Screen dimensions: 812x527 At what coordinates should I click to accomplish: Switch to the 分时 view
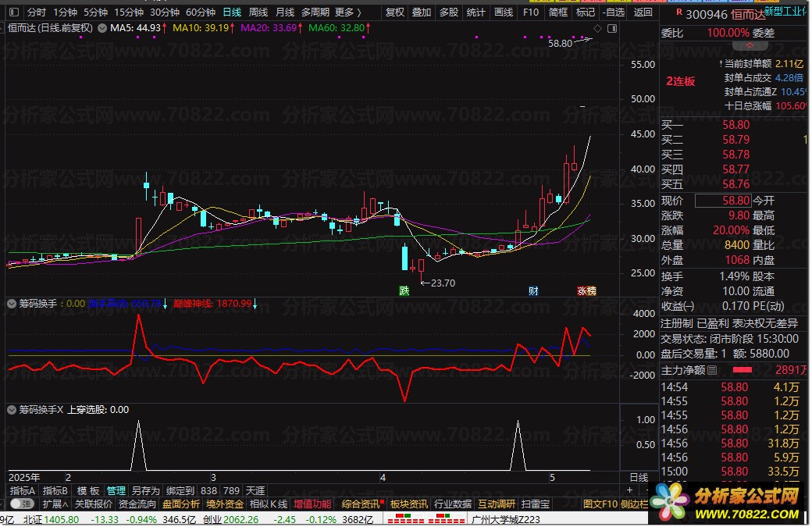[37, 12]
